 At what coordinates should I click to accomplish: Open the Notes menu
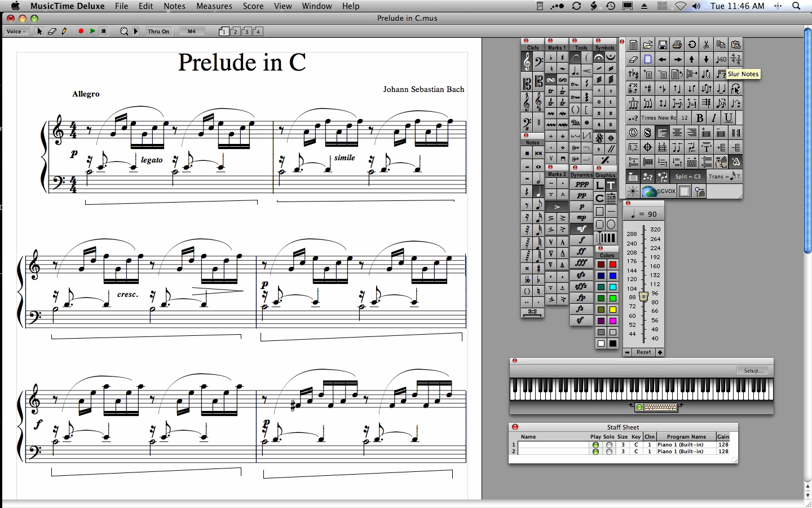pos(174,6)
